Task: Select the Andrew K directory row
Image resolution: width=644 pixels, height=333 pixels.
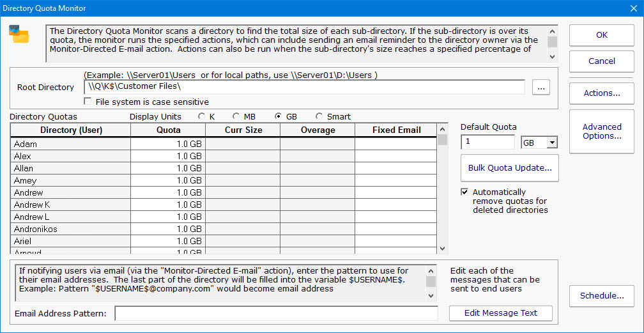Action: point(71,205)
